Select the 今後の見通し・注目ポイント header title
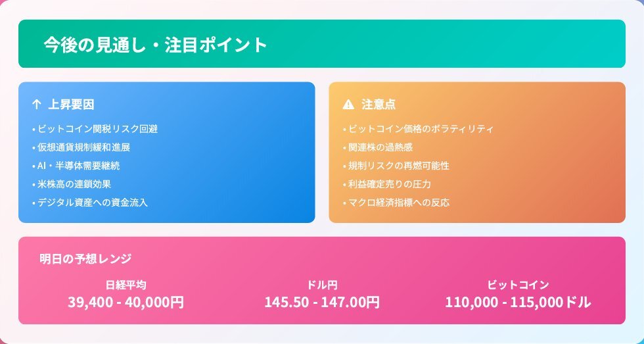 156,45
